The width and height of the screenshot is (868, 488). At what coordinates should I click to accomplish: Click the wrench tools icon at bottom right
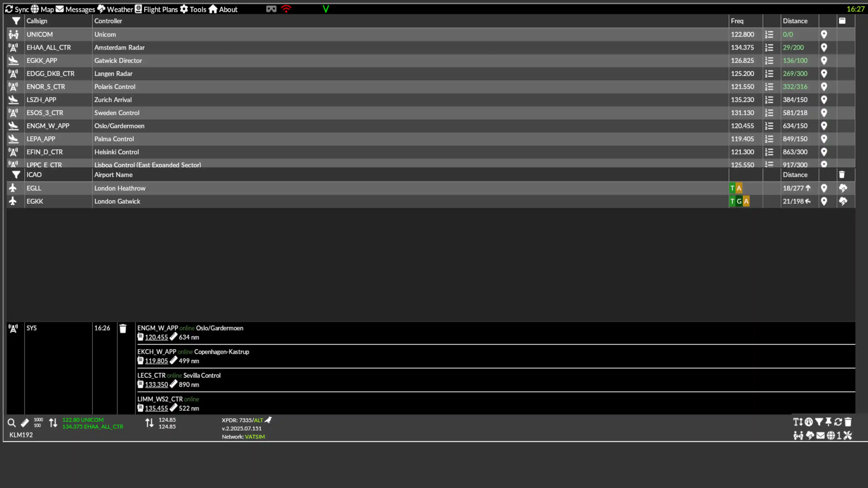coord(848,435)
